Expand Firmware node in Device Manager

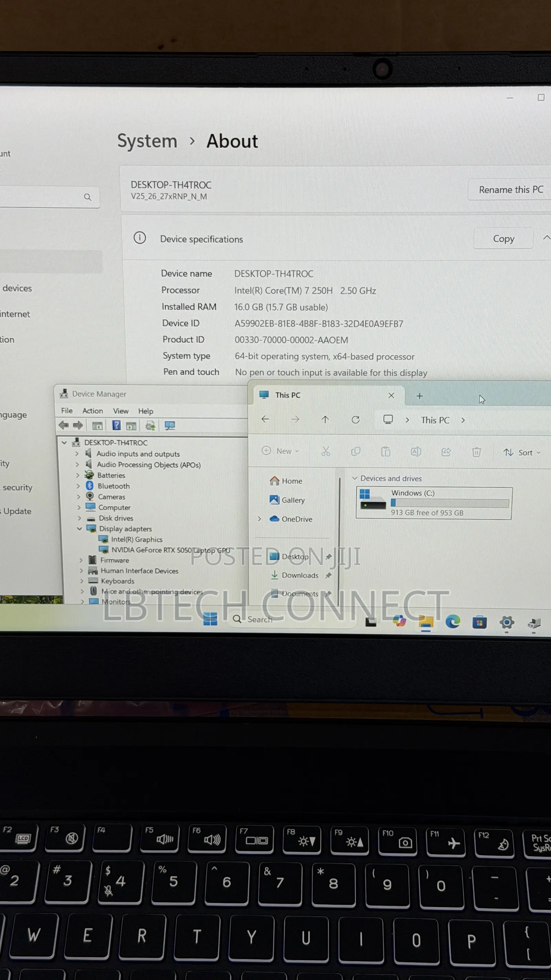(x=81, y=560)
